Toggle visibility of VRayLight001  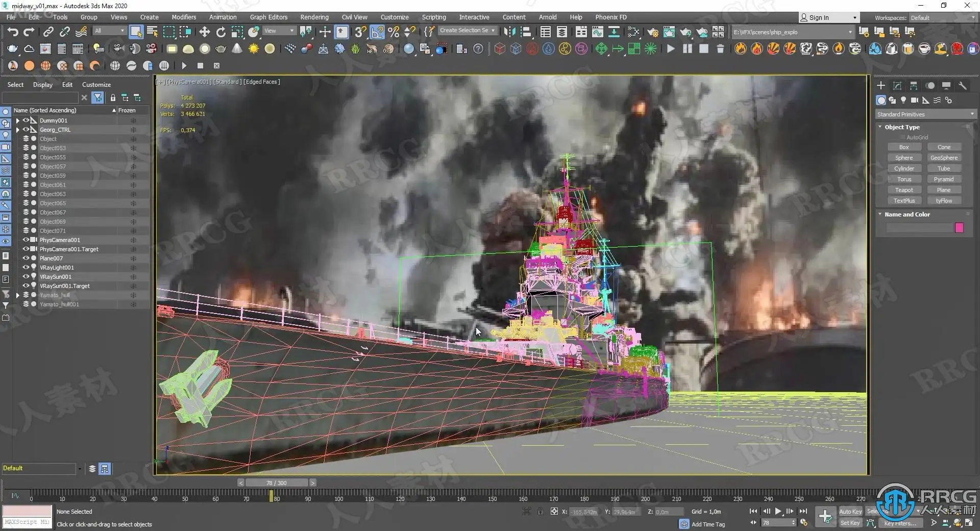(26, 268)
